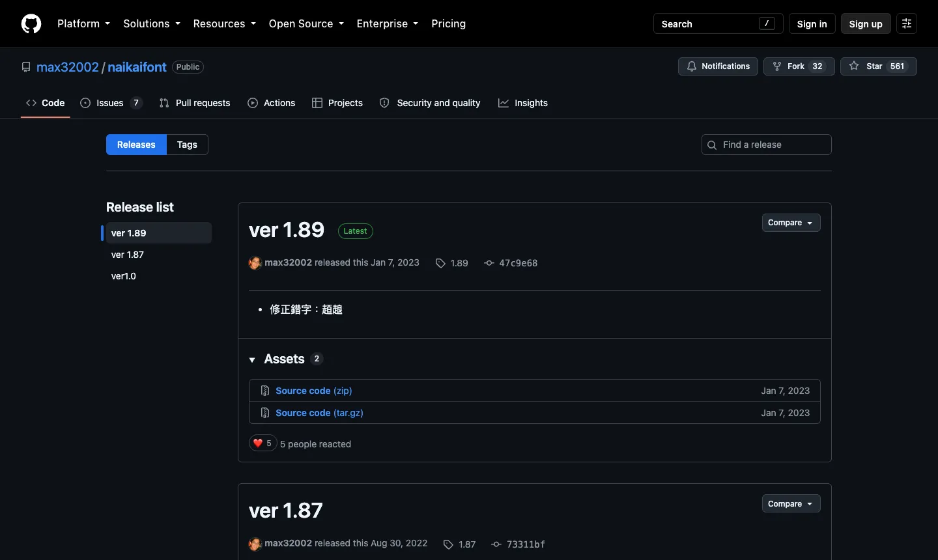The width and height of the screenshot is (938, 560).
Task: Open Compare dropdown for ver 1.87
Action: (791, 504)
